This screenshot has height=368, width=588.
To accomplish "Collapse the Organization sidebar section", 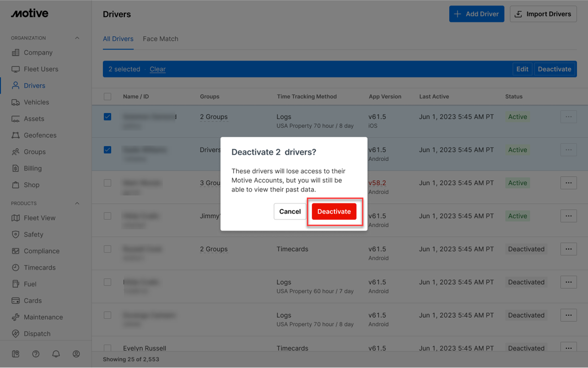I will click(x=77, y=38).
